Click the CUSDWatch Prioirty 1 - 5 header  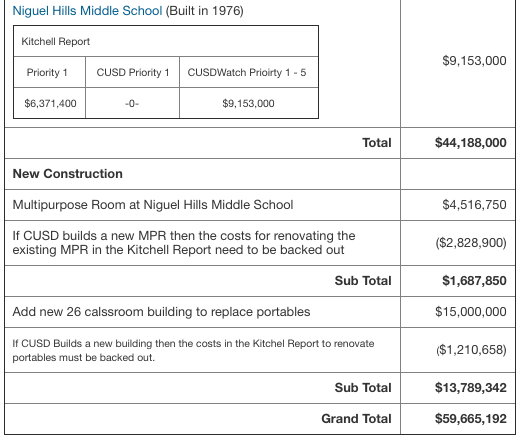249,72
